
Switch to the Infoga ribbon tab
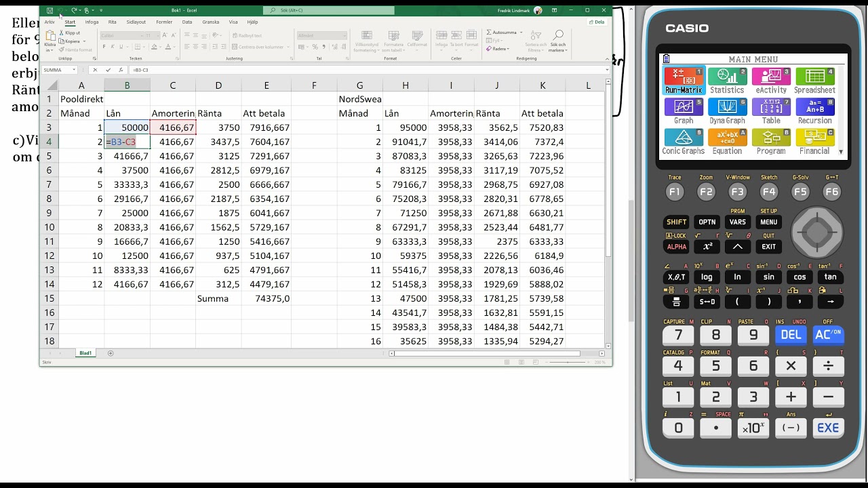[x=92, y=22]
